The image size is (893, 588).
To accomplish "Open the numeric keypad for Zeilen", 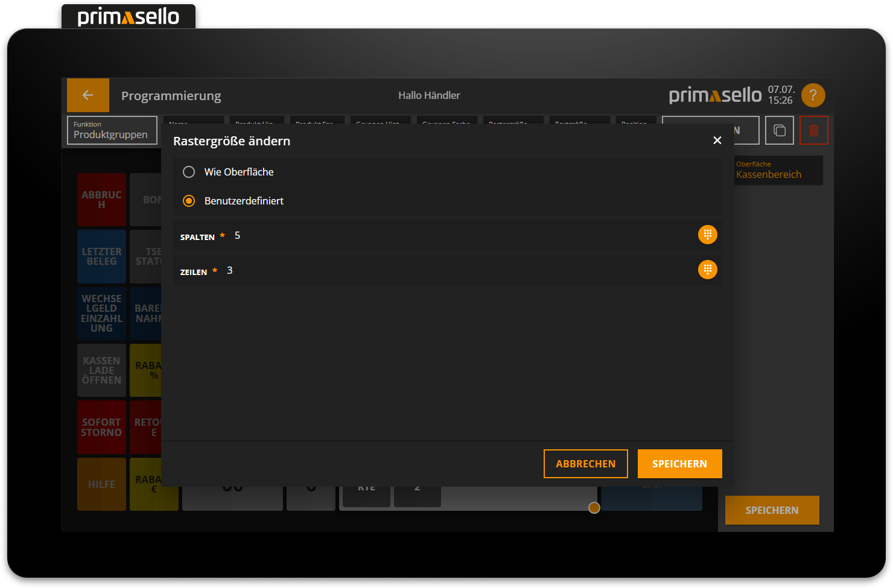I will tap(707, 270).
